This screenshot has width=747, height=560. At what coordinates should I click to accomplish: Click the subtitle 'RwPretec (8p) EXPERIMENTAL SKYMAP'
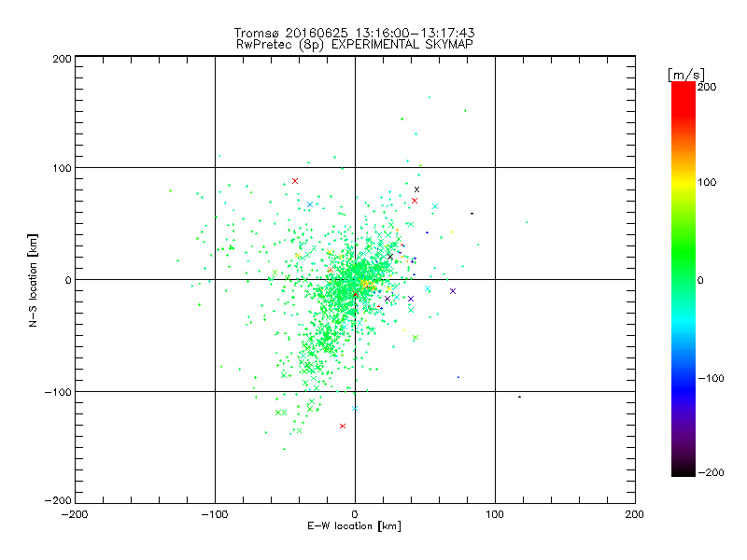(x=354, y=45)
